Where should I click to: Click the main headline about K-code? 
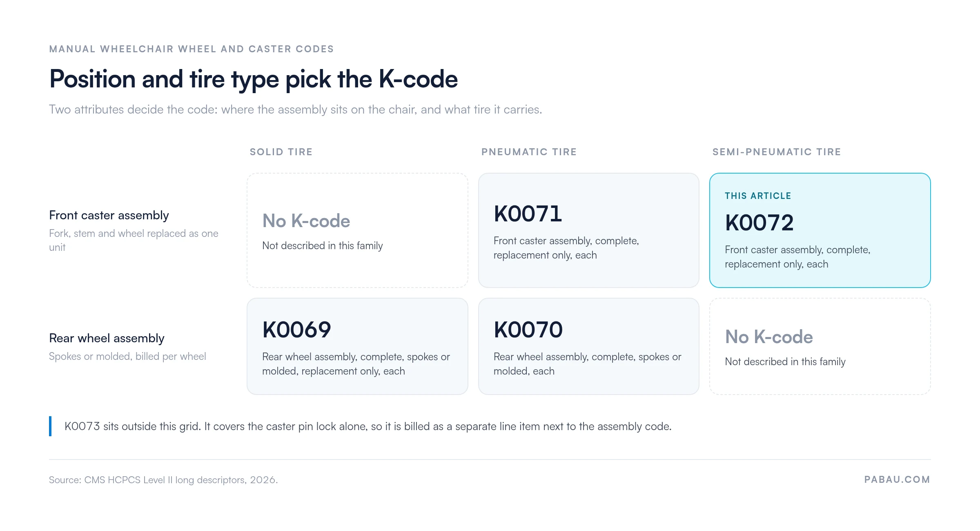(253, 79)
